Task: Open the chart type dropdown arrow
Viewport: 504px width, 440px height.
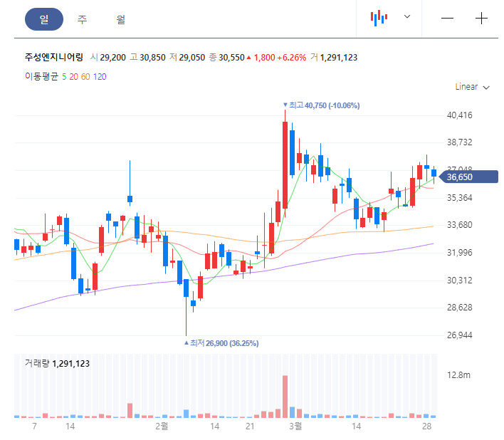Action: 407,16
